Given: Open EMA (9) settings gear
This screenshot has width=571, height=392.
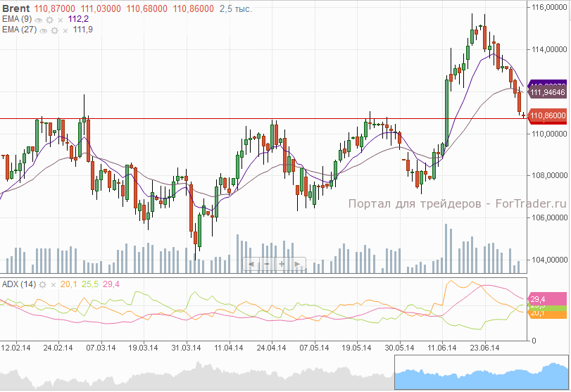Looking at the screenshot, I should tap(49, 20).
